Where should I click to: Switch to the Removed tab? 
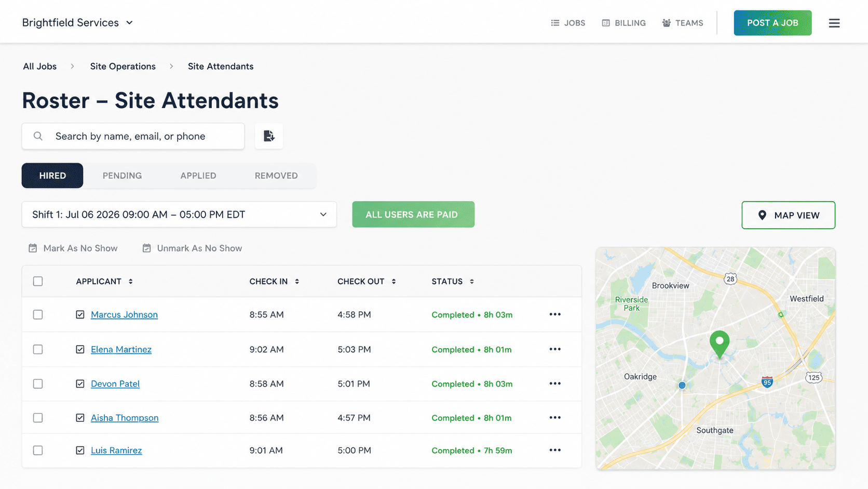(x=276, y=176)
